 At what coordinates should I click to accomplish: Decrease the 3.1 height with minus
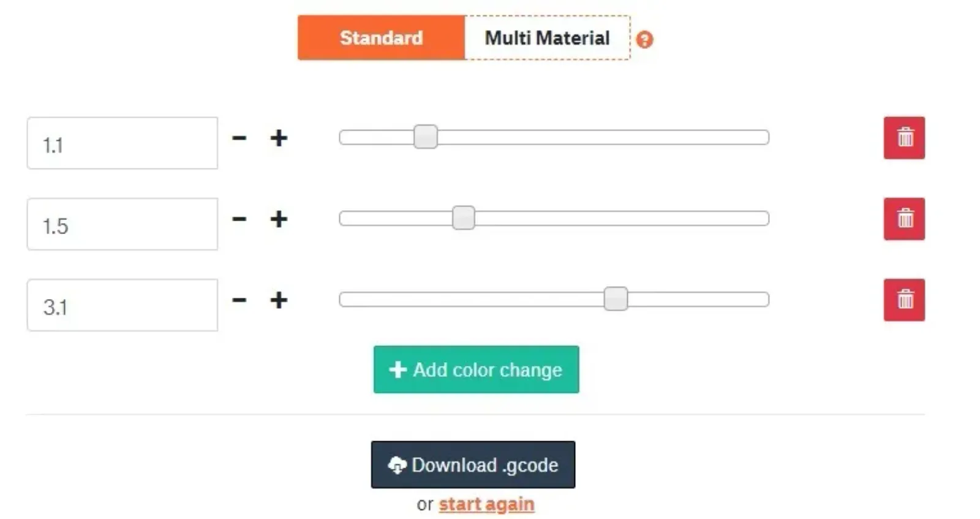pos(239,300)
